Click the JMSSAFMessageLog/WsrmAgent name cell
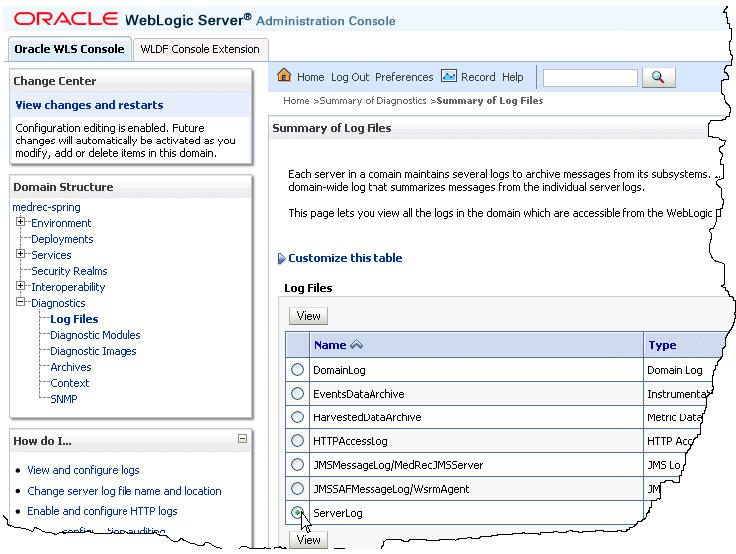This screenshot has height=554, width=736. click(476, 488)
